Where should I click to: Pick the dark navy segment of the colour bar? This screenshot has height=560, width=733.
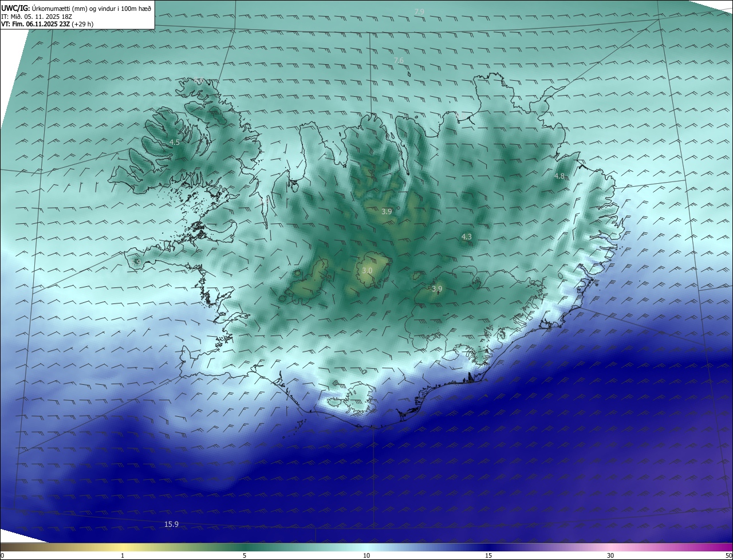click(x=488, y=547)
